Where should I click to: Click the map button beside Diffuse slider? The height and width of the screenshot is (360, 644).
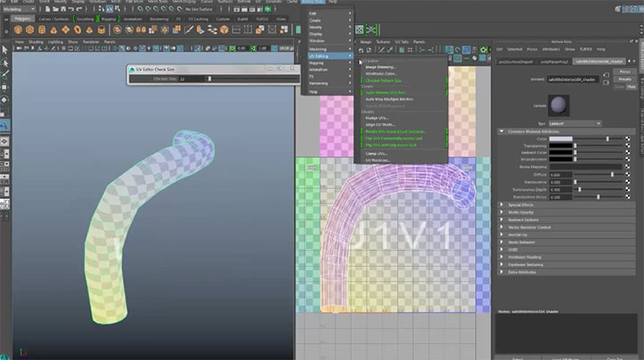pyautogui.click(x=628, y=175)
